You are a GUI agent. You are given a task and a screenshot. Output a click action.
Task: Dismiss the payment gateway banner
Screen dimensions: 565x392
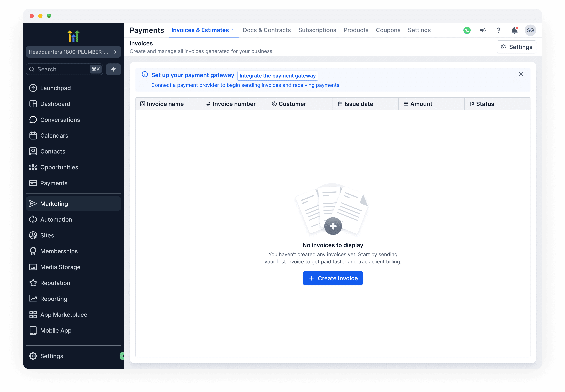click(x=521, y=74)
